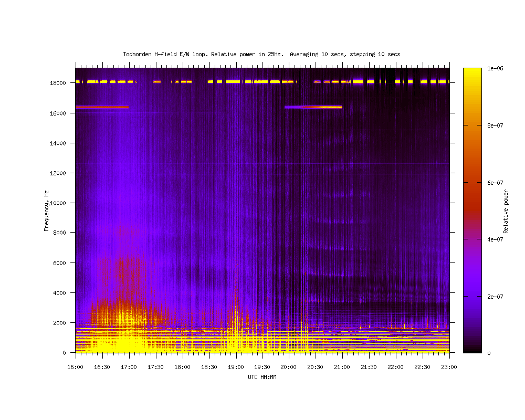Image resolution: width=525 pixels, height=420 pixels.
Task: Click the red 16400 Hz line near 16:30
Action: 102,107
